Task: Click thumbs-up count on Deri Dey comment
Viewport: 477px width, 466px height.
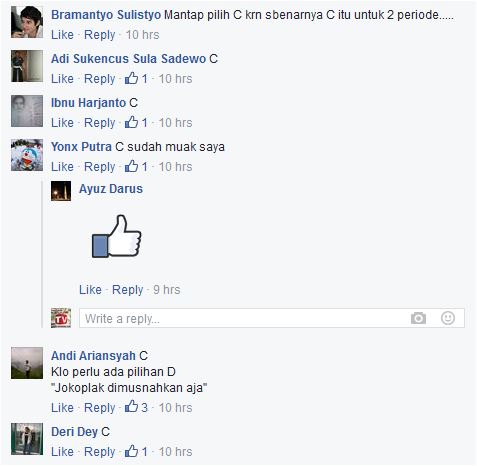Action: click(136, 452)
